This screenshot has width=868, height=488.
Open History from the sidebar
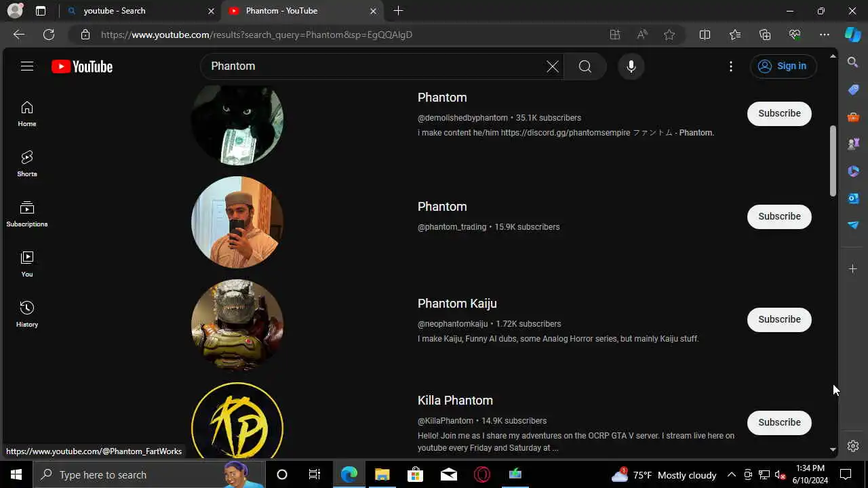pyautogui.click(x=27, y=314)
